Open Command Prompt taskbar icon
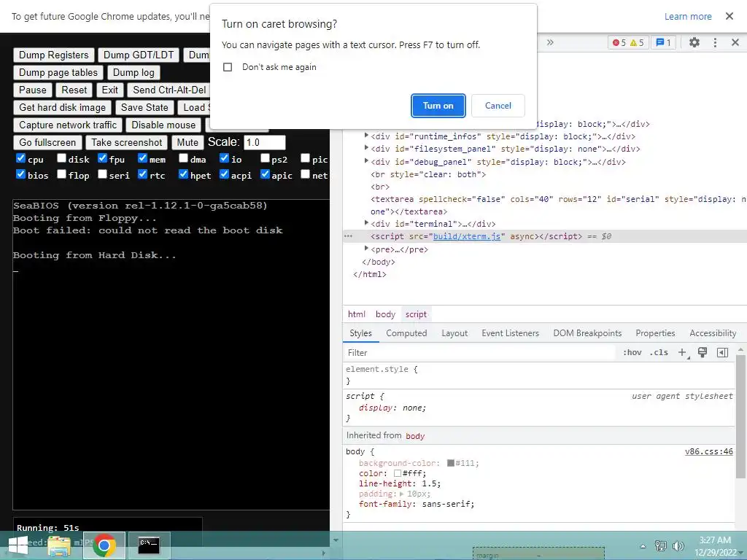Screen dimensions: 747x560 (149, 545)
